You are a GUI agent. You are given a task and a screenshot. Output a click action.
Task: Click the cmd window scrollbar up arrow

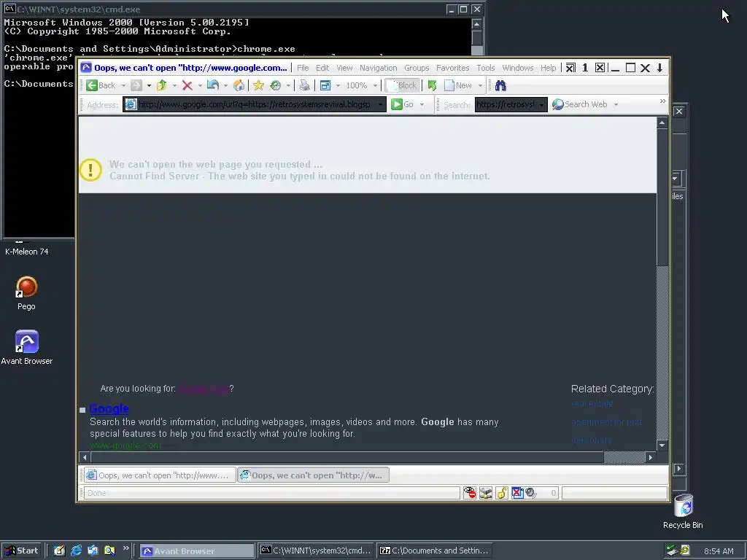tap(477, 24)
